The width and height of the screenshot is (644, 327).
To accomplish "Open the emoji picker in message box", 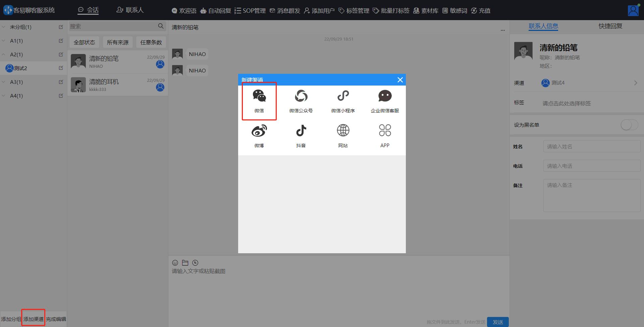I will coord(175,263).
